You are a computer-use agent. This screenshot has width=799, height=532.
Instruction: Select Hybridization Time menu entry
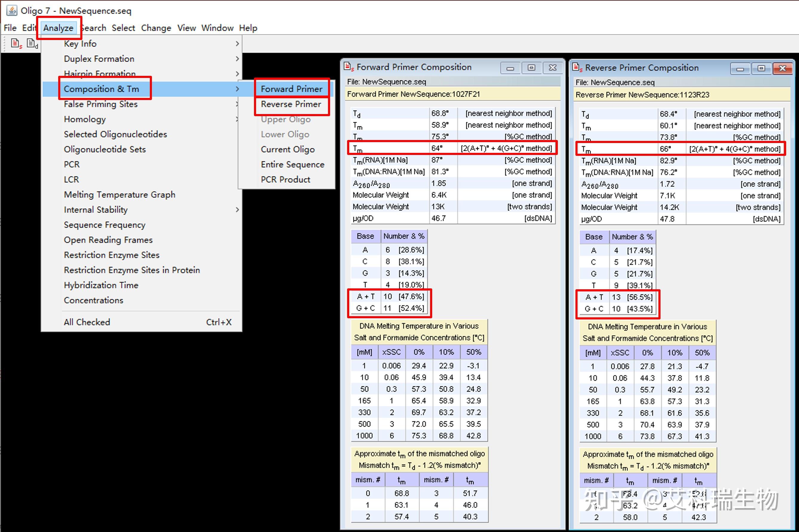[x=141, y=285]
